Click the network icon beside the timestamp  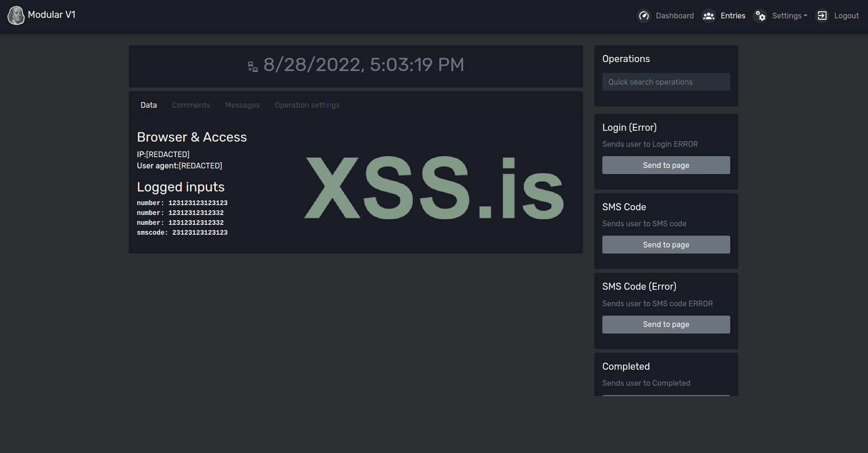[x=253, y=67]
